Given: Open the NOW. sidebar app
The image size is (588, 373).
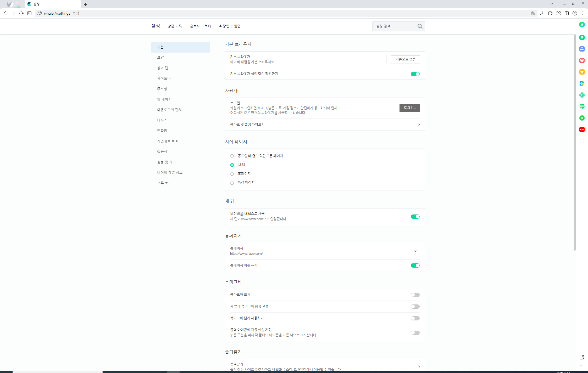Looking at the screenshot, I should 582,129.
